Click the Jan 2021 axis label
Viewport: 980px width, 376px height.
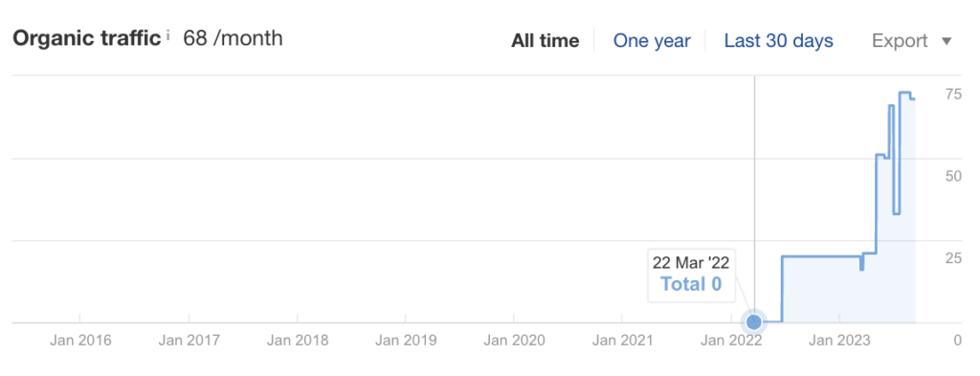(x=622, y=341)
